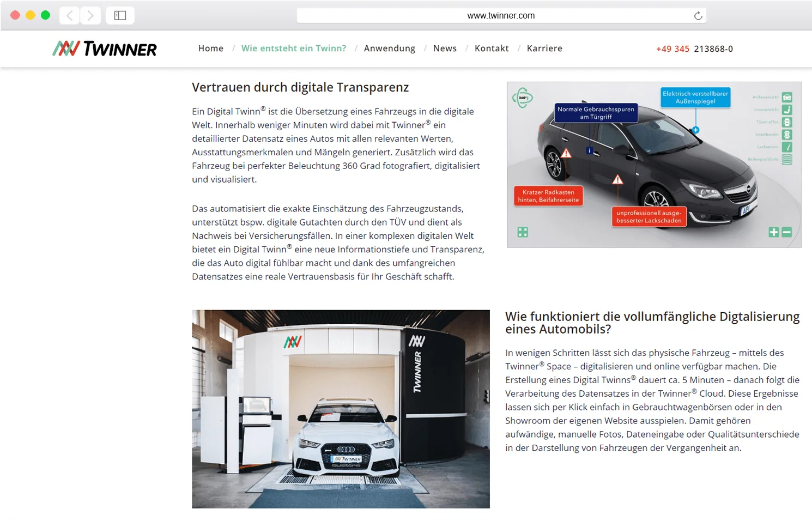Click the Twinner logo
The image size is (812, 521).
click(105, 49)
